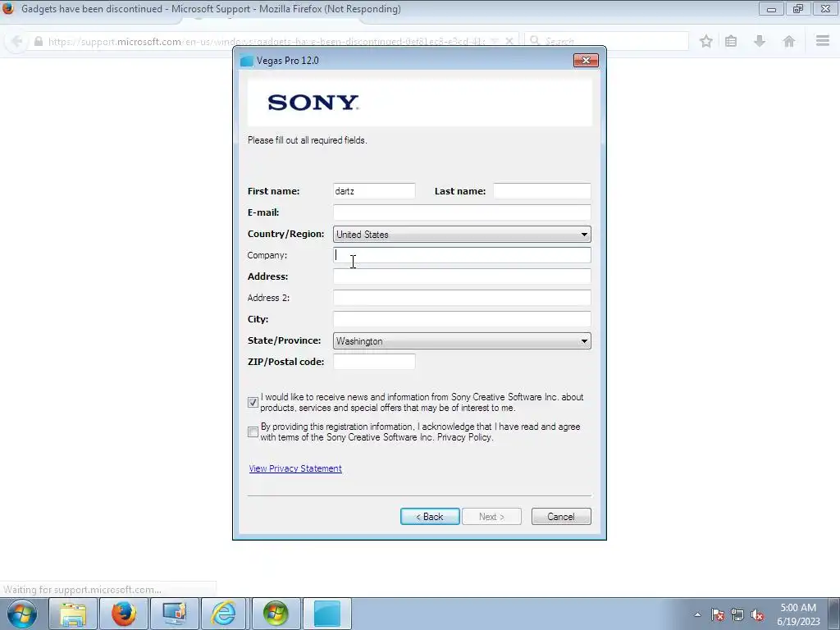Click the address bar padlock icon

(38, 41)
